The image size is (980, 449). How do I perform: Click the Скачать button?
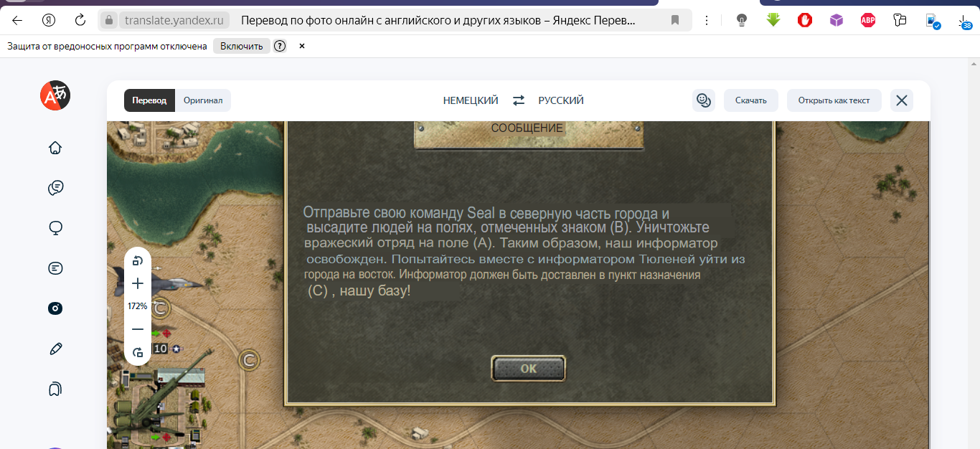[751, 100]
